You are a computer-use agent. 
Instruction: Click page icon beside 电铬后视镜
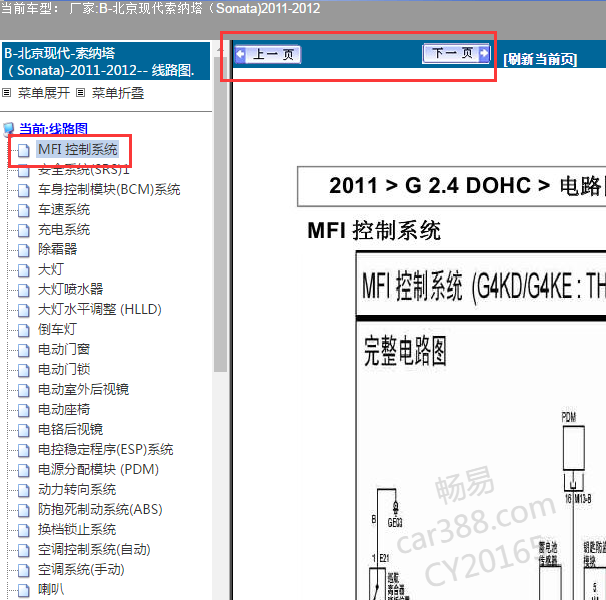pos(24,430)
